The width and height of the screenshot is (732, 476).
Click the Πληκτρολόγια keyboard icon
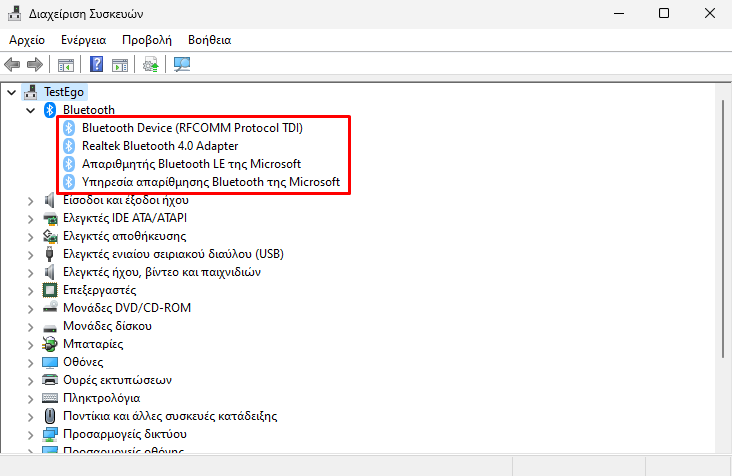50,398
